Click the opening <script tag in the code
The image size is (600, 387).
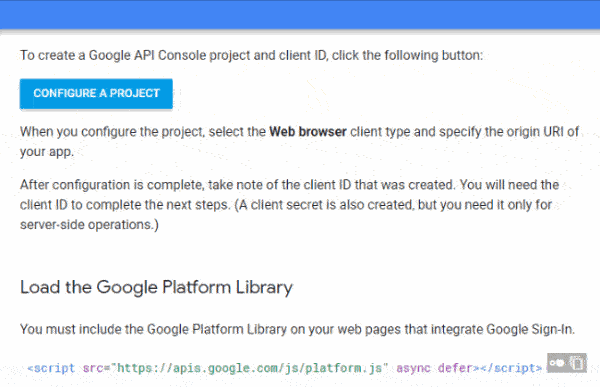coord(51,368)
